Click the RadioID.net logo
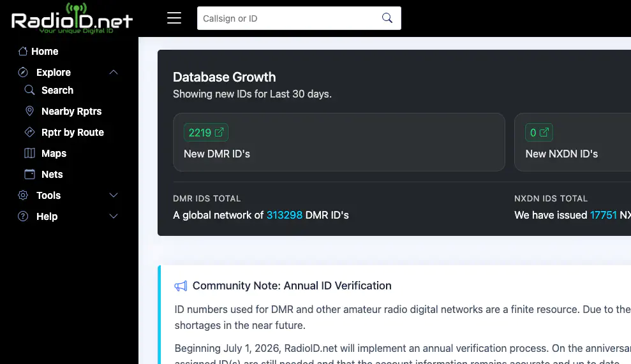 tap(72, 18)
